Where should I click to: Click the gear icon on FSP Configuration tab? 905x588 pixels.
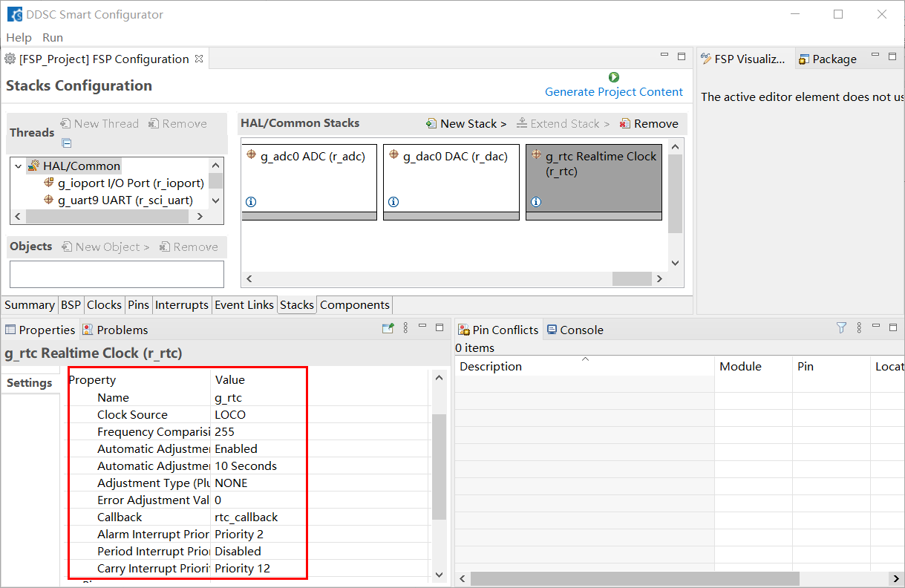point(10,59)
